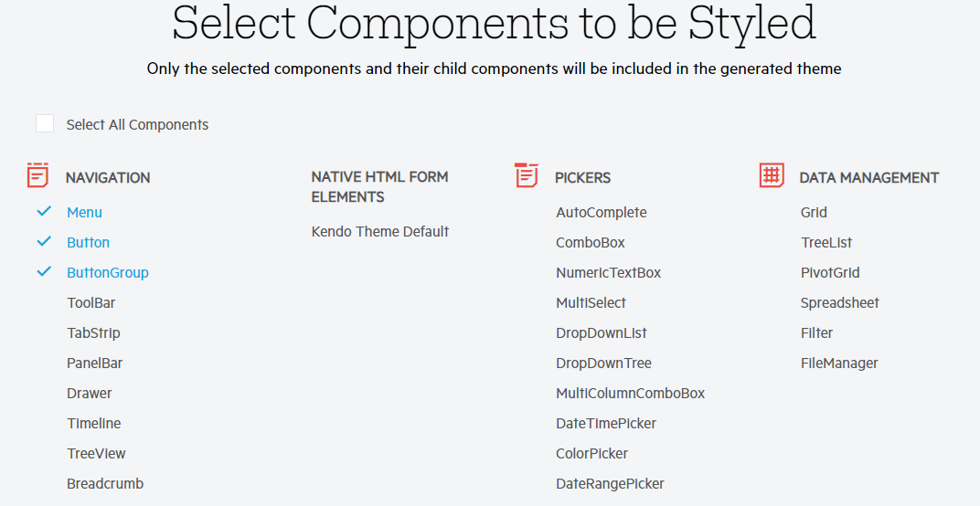Select the TreeView component
This screenshot has width=980, height=506.
[96, 454]
